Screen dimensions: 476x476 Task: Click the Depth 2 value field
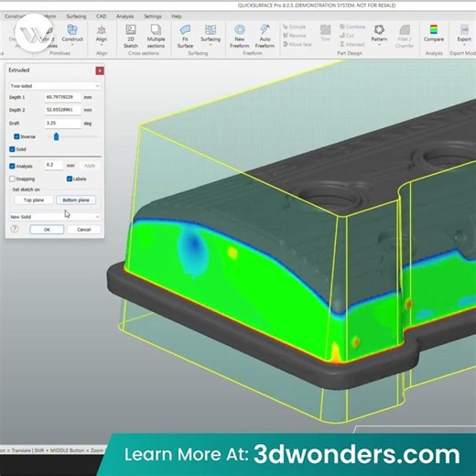click(x=63, y=110)
